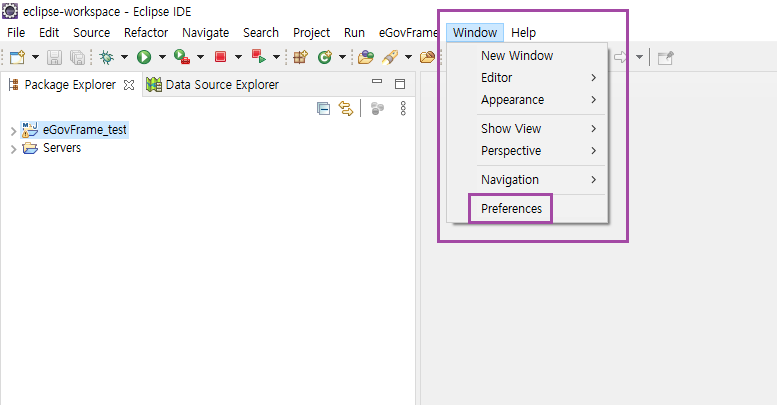Open the New Java Class dropdown arrow
Screen dimensions: 777x405
pyautogui.click(x=342, y=58)
